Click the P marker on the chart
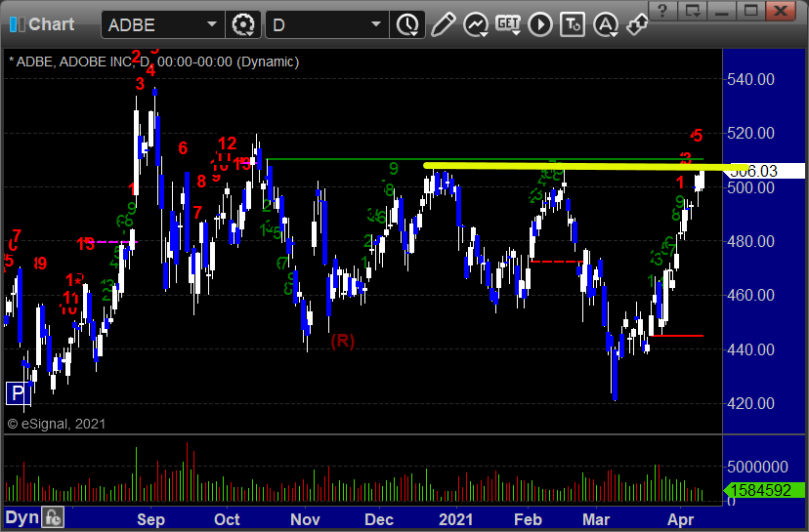 point(18,393)
